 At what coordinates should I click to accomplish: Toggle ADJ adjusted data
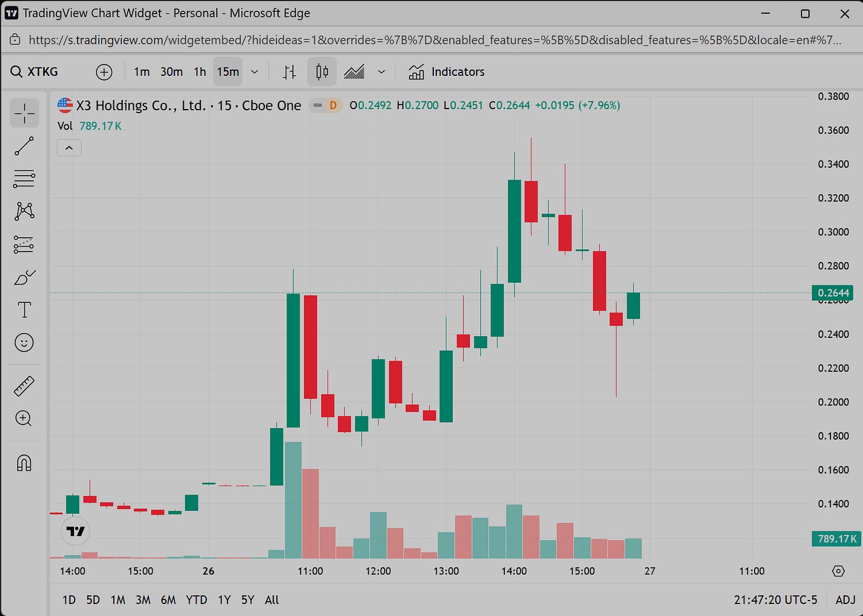tap(845, 600)
